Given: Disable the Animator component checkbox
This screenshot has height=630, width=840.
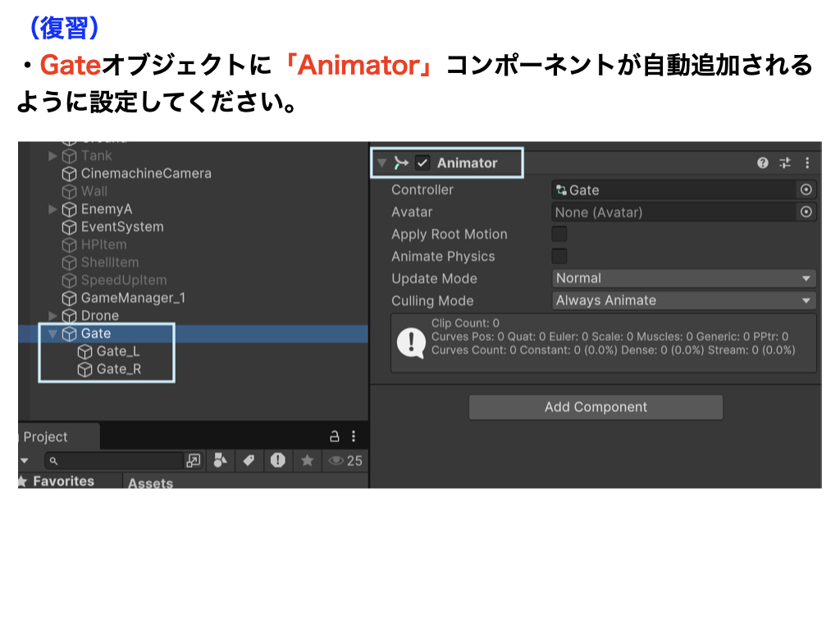Looking at the screenshot, I should coord(422,163).
